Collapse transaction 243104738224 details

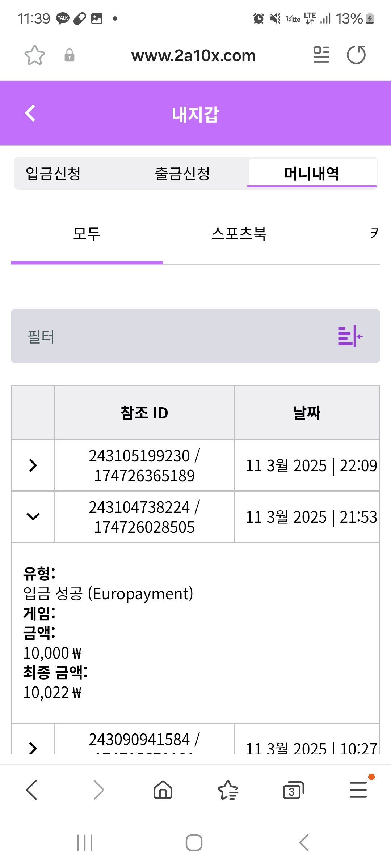33,517
